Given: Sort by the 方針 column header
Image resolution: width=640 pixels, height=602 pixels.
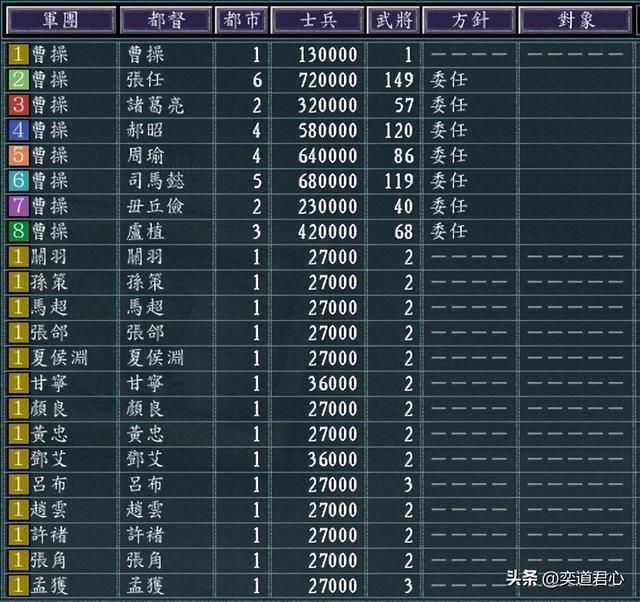Looking at the screenshot, I should click(469, 20).
